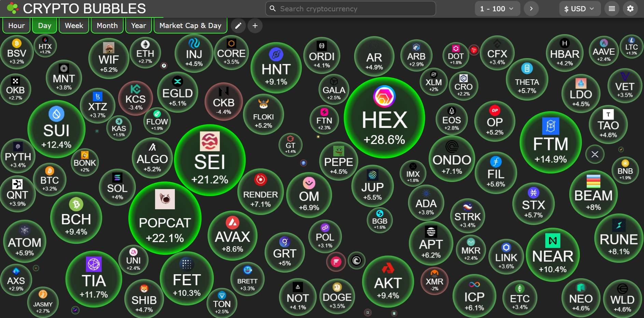Click the SOL bubble
644x318 pixels.
[x=117, y=188]
